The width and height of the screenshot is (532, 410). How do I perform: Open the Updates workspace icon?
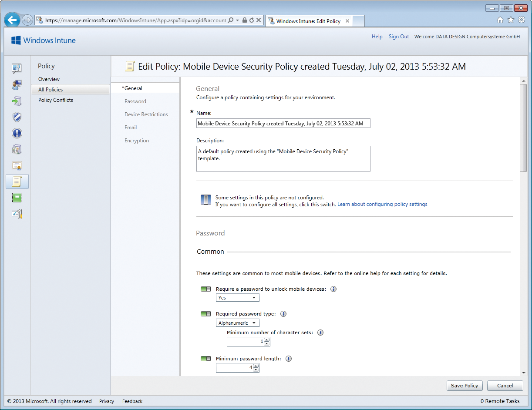pyautogui.click(x=17, y=101)
